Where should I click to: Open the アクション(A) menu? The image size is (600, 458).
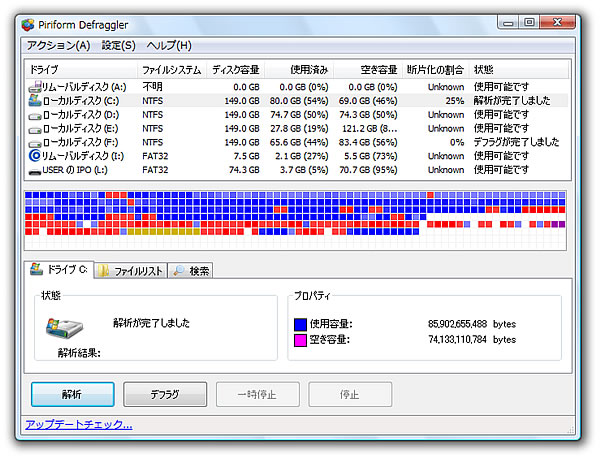[58, 45]
